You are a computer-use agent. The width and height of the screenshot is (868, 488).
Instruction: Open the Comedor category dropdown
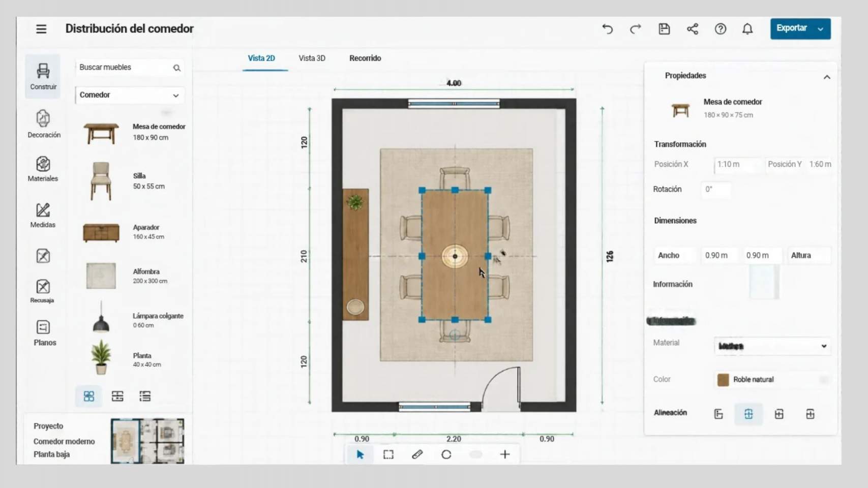(x=130, y=95)
